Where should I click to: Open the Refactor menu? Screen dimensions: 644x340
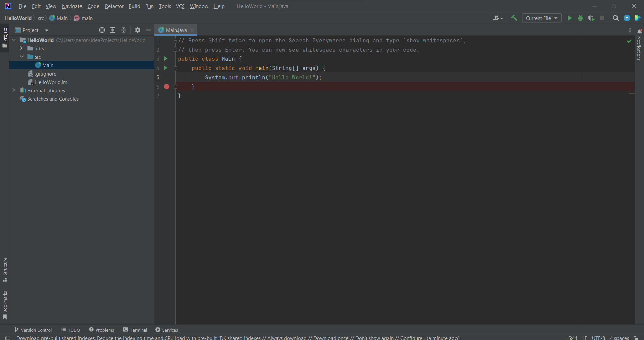(114, 6)
